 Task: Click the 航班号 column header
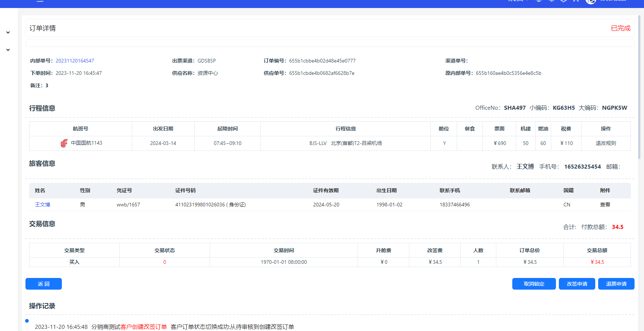[x=80, y=129]
